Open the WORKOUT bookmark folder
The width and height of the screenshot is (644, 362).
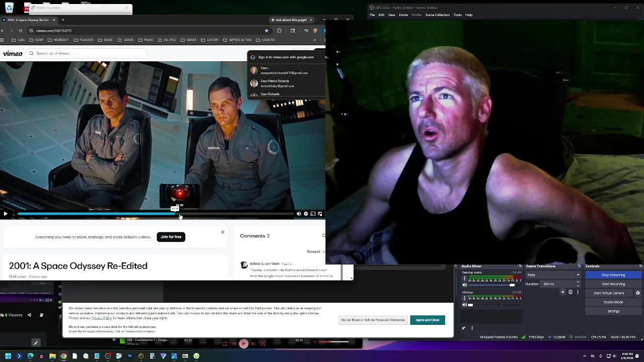point(58,40)
